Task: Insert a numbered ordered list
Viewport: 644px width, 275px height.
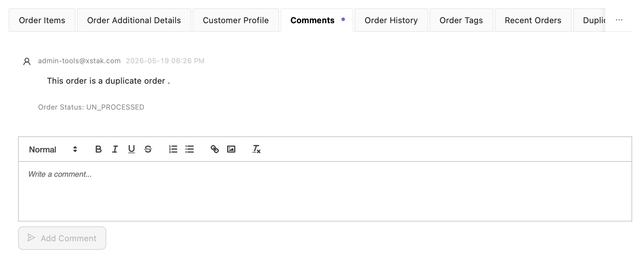Action: (173, 149)
